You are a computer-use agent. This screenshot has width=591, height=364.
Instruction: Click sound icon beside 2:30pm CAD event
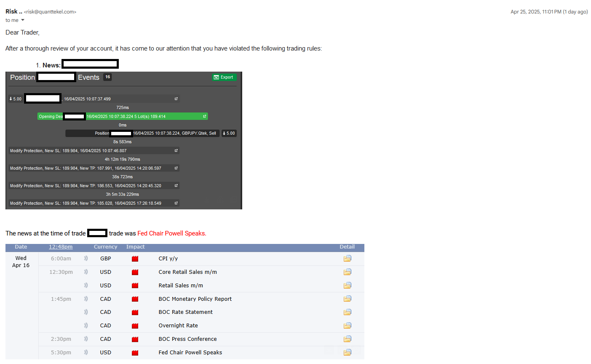(86, 339)
